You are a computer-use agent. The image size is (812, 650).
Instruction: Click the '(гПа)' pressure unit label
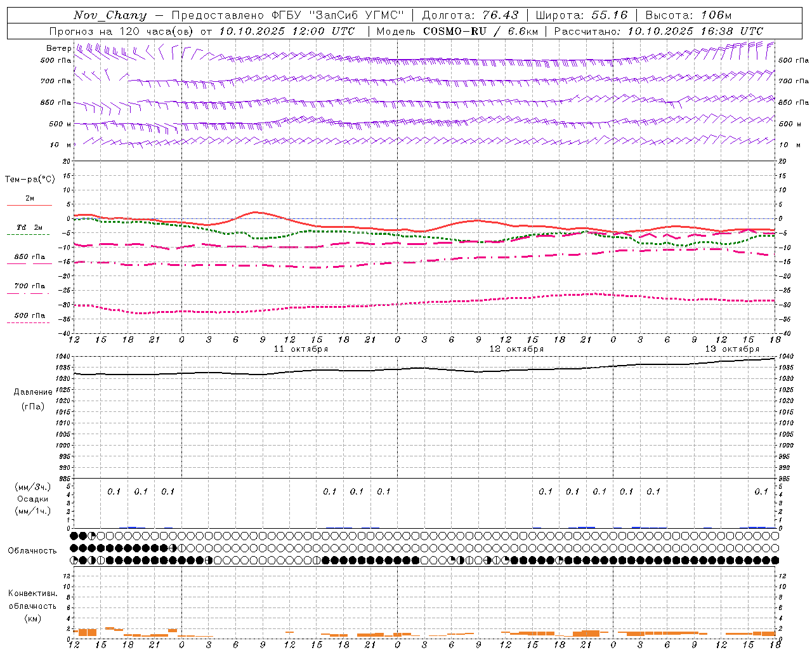point(33,406)
